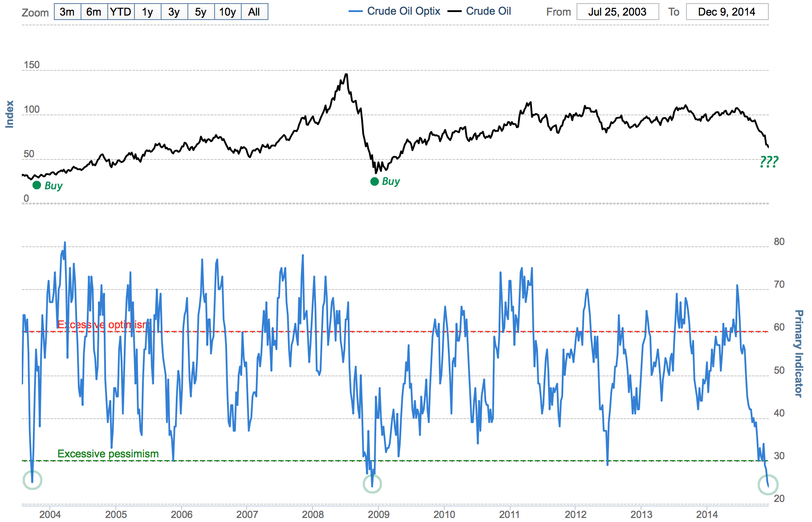The width and height of the screenshot is (812, 522).
Task: Open the To date field
Action: [727, 12]
